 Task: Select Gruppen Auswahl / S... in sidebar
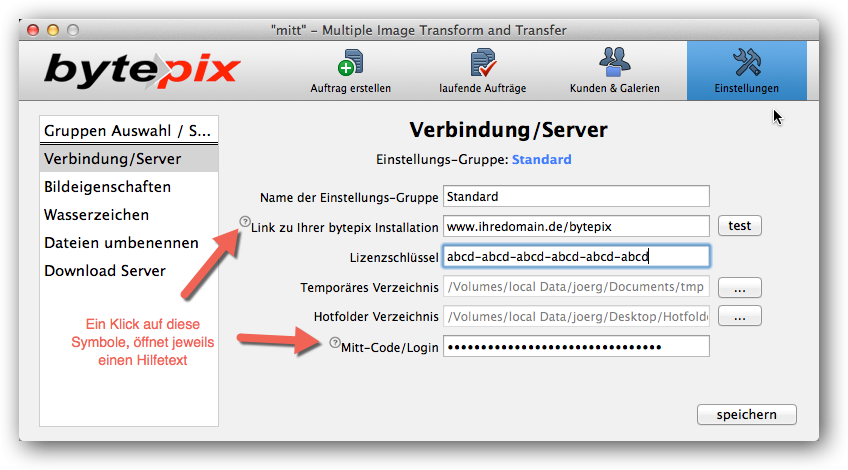(129, 130)
